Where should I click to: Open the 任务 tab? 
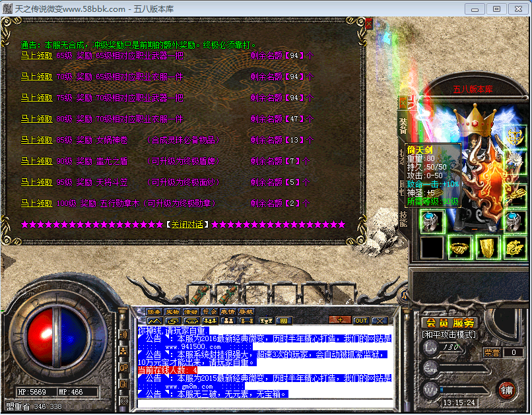[154, 311]
